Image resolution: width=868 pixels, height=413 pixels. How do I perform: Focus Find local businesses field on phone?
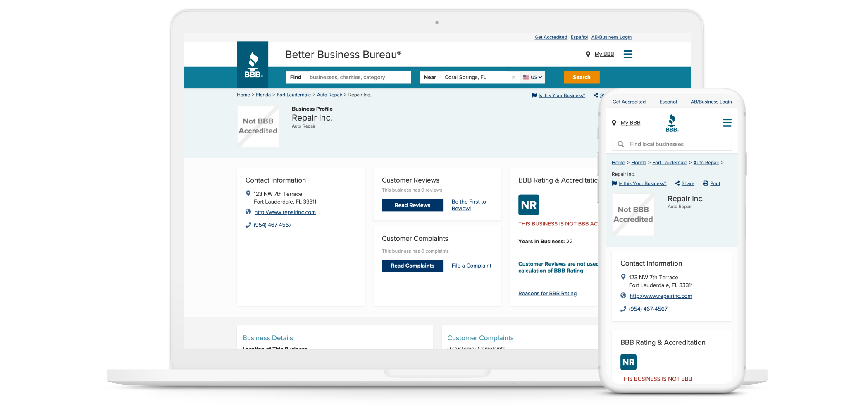(672, 144)
